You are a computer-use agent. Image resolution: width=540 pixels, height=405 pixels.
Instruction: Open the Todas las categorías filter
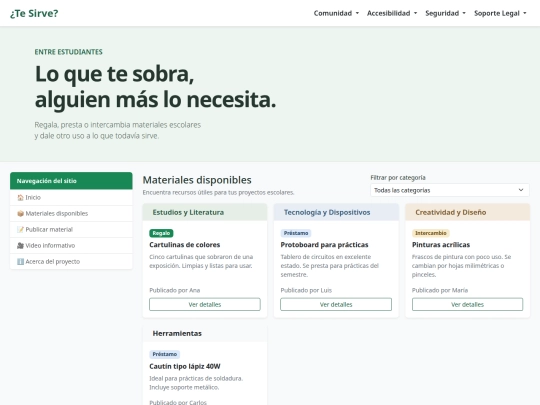450,190
